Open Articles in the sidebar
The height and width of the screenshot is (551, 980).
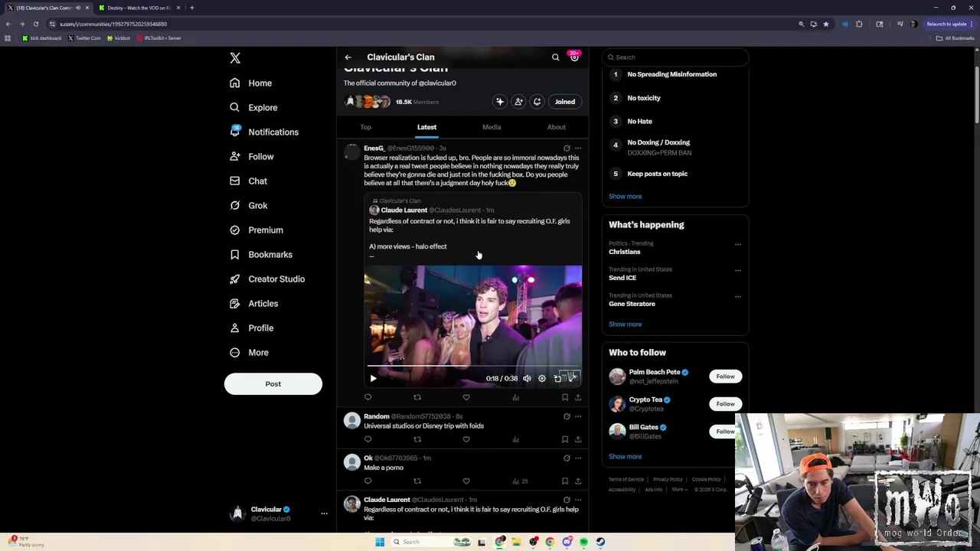[253, 303]
